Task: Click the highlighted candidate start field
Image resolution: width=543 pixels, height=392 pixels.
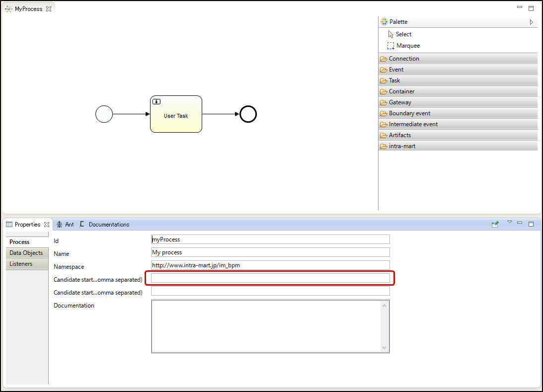Action: (x=270, y=278)
